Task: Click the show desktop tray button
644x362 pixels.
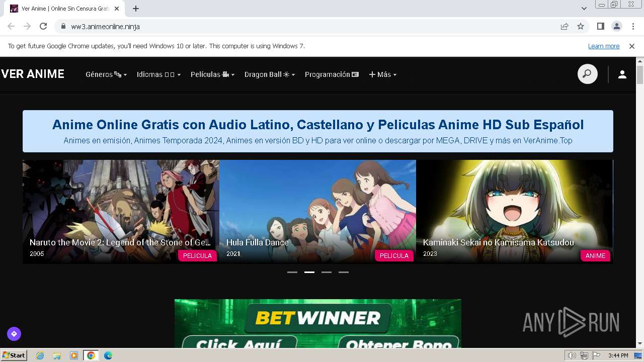Action: click(638, 355)
